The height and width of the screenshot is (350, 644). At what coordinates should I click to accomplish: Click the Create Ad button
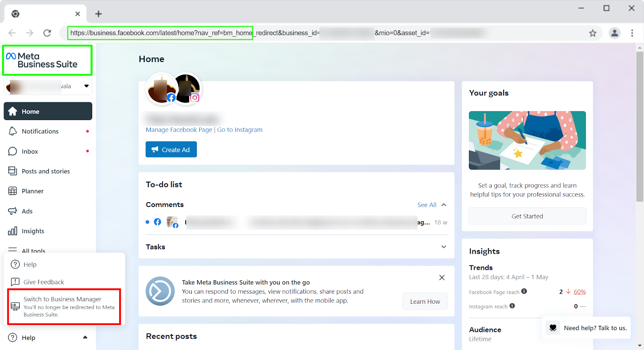click(x=171, y=149)
